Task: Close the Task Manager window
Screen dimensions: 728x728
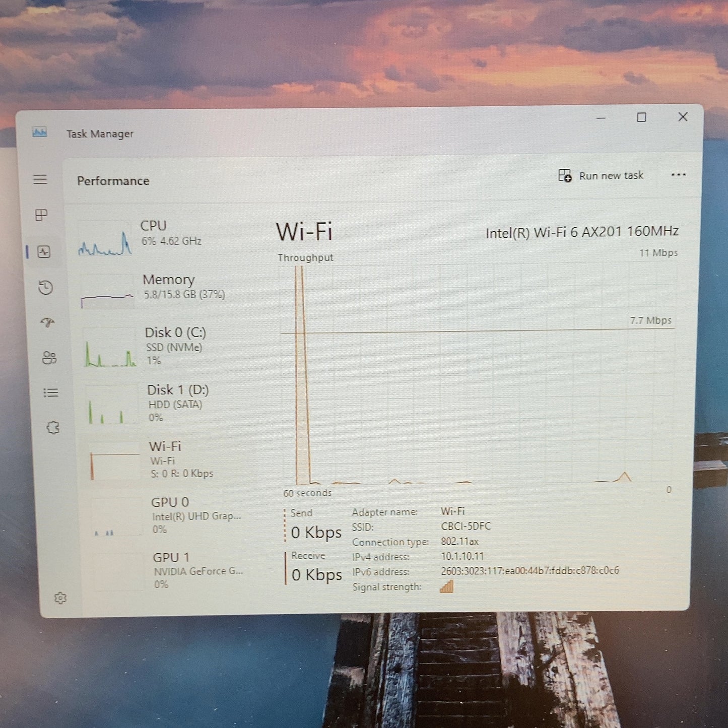Action: [683, 117]
